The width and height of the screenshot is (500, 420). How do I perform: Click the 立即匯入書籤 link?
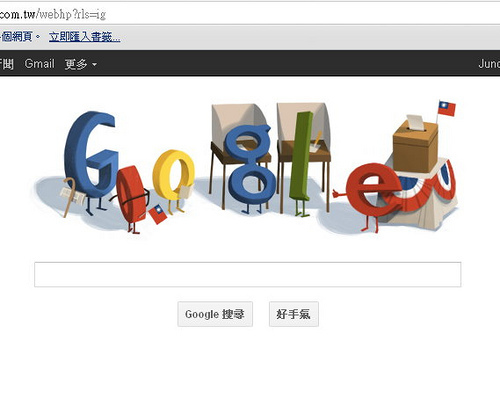click(84, 37)
